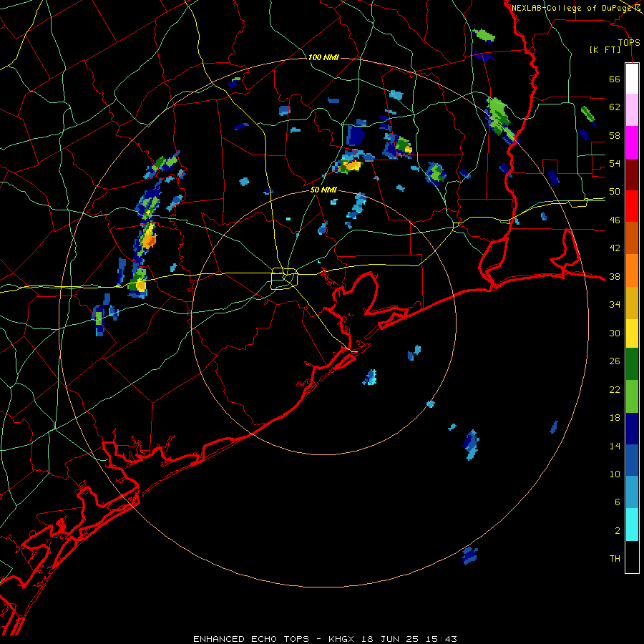Image resolution: width=644 pixels, height=644 pixels.
Task: Select the '26' legend value
Action: [x=615, y=361]
